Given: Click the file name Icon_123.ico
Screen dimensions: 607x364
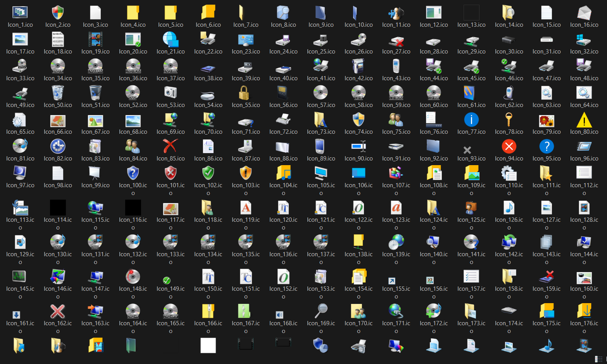Looking at the screenshot, I should click(x=396, y=223).
